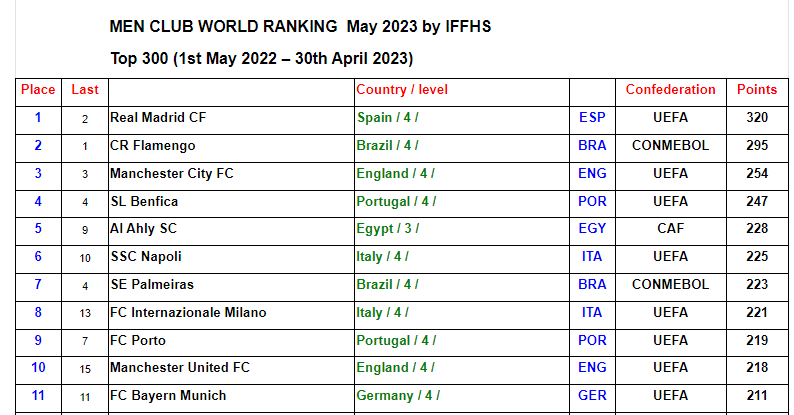Click the ESP country code
Image resolution: width=794 pixels, height=415 pixels.
tap(592, 118)
